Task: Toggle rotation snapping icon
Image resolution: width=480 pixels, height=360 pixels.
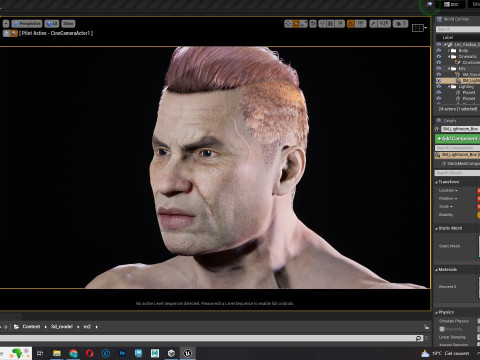Action: click(351, 24)
